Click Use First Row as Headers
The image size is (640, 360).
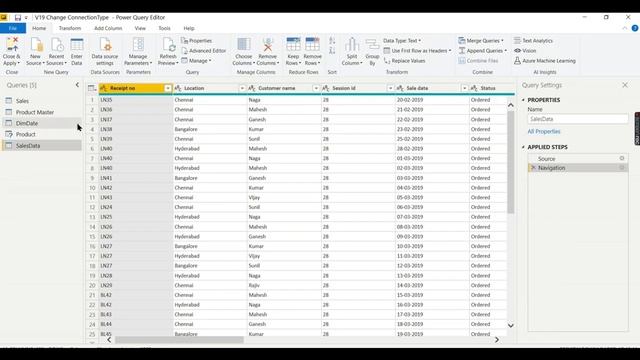click(417, 51)
